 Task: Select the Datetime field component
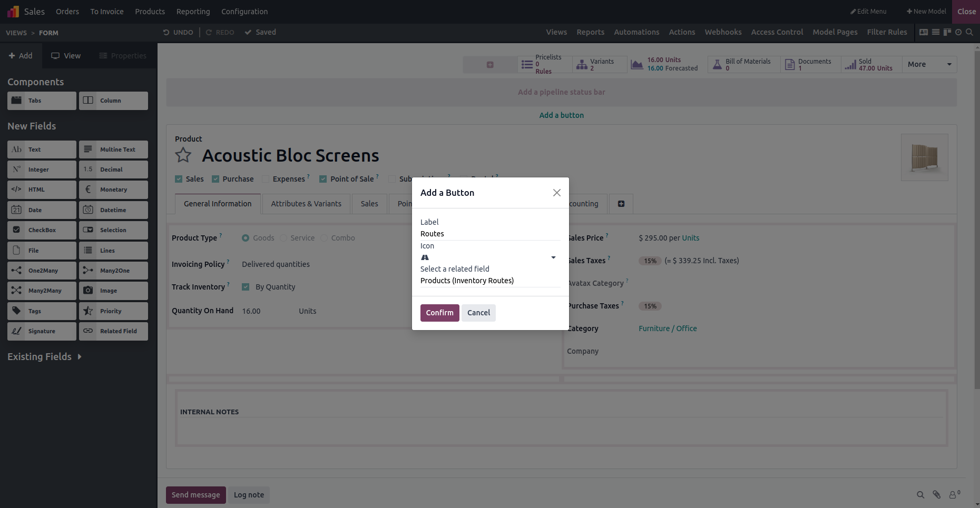tap(113, 210)
